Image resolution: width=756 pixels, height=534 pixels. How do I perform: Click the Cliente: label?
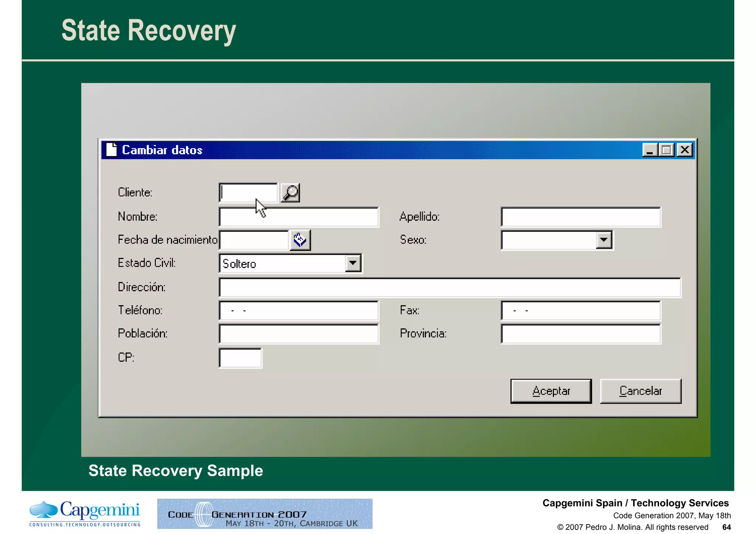click(x=135, y=193)
